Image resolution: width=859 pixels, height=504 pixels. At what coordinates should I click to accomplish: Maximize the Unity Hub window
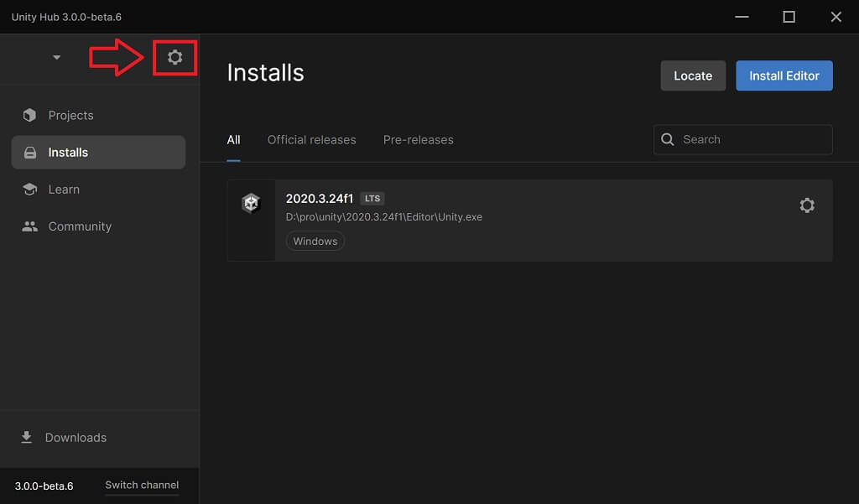click(x=789, y=17)
